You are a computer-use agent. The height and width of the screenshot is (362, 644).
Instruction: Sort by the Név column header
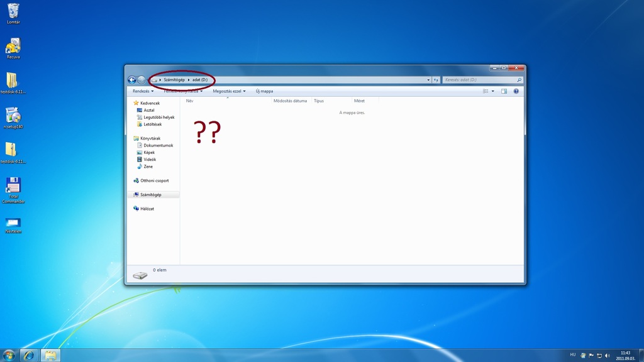190,101
